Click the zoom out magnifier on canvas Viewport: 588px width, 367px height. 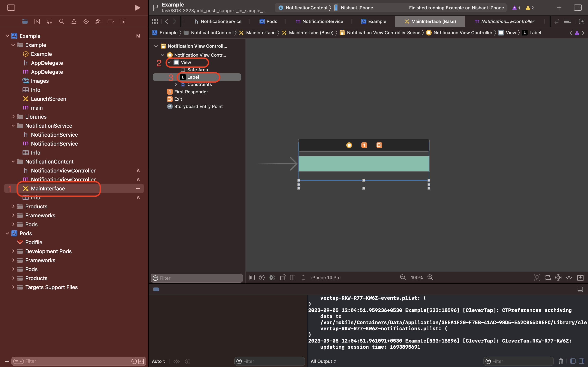[x=403, y=277]
